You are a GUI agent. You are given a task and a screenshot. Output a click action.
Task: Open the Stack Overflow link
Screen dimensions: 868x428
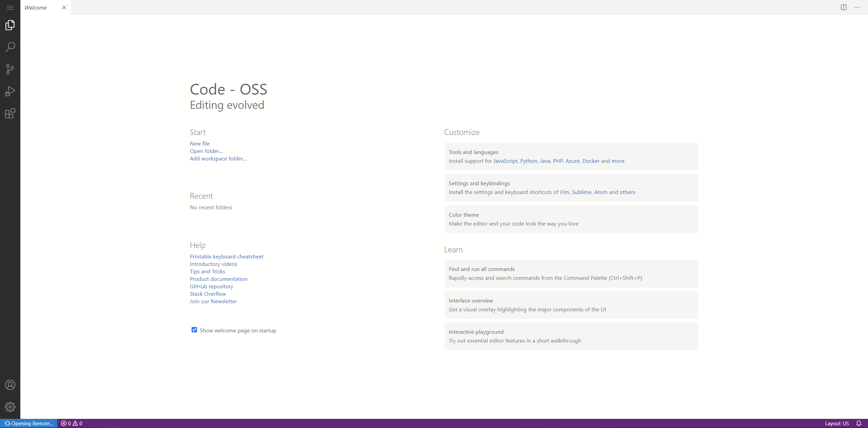[208, 294]
